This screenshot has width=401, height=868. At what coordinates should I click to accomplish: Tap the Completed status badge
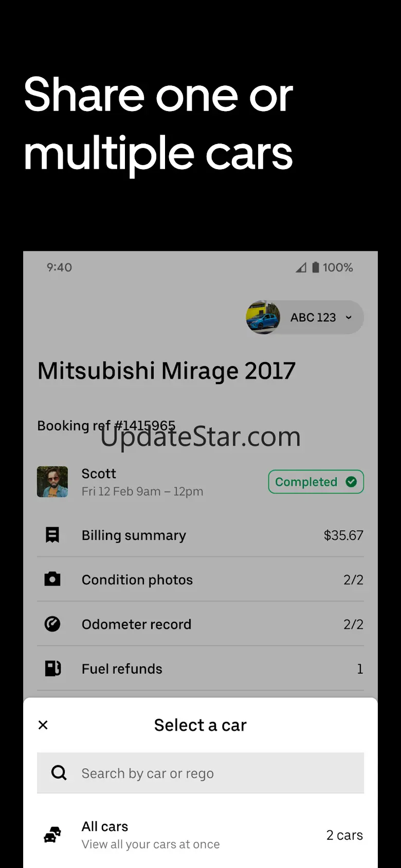coord(316,482)
